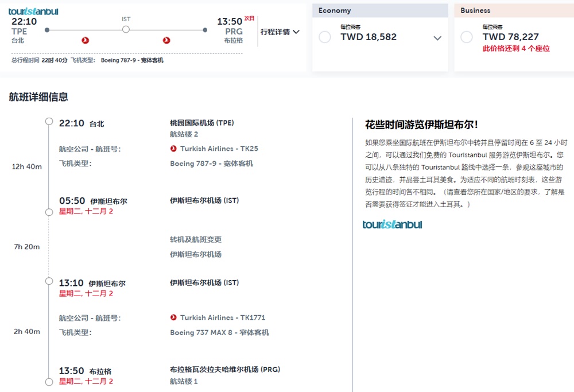The width and height of the screenshot is (574, 392).
Task: Select the Business fare TWD 78,227 radio button
Action: [466, 37]
